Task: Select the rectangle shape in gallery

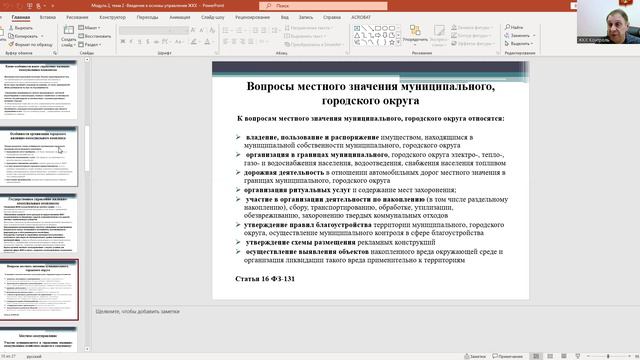Action: (x=378, y=29)
